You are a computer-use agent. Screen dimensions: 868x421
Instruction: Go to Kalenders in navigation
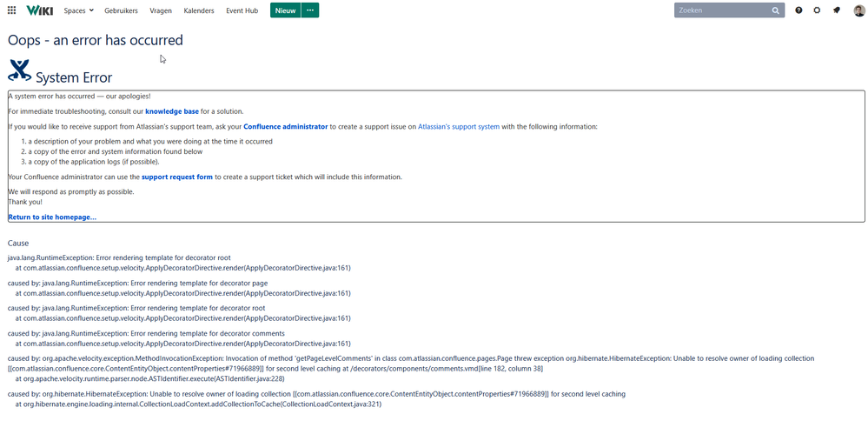[x=199, y=10]
